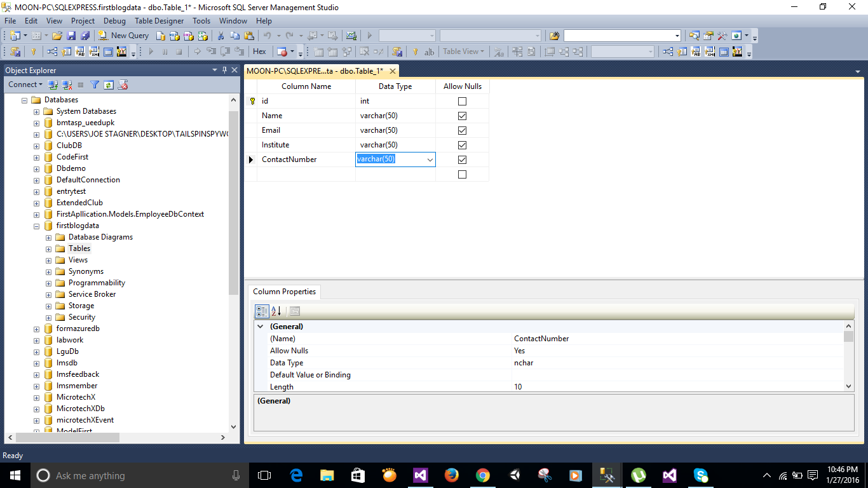Screen dimensions: 868x488
Task: Click the Hex toolbar icon
Action: (259, 51)
